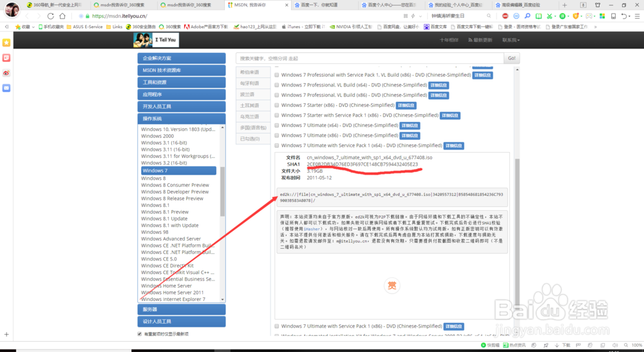644x352 pixels.
Task: Open the 联系我 dropdown in header
Action: pos(511,40)
